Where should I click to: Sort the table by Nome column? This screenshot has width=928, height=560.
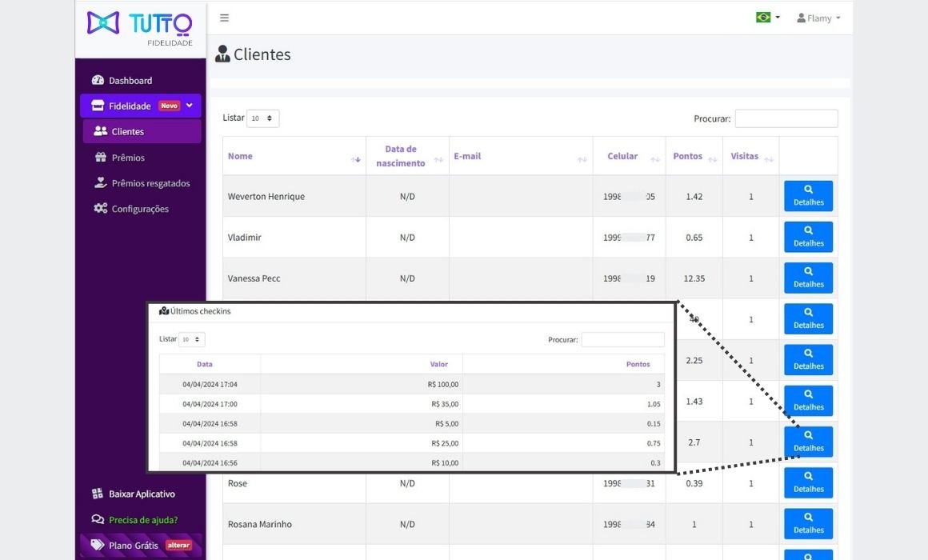(x=240, y=157)
